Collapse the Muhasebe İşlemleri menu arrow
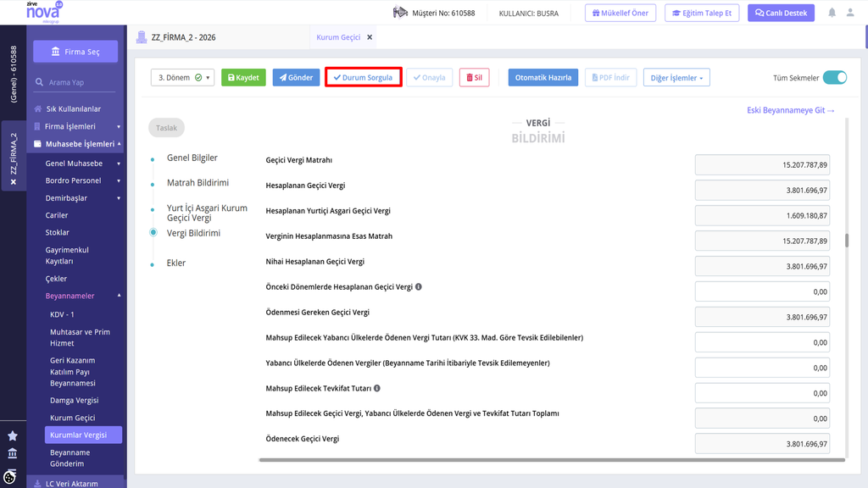 119,144
